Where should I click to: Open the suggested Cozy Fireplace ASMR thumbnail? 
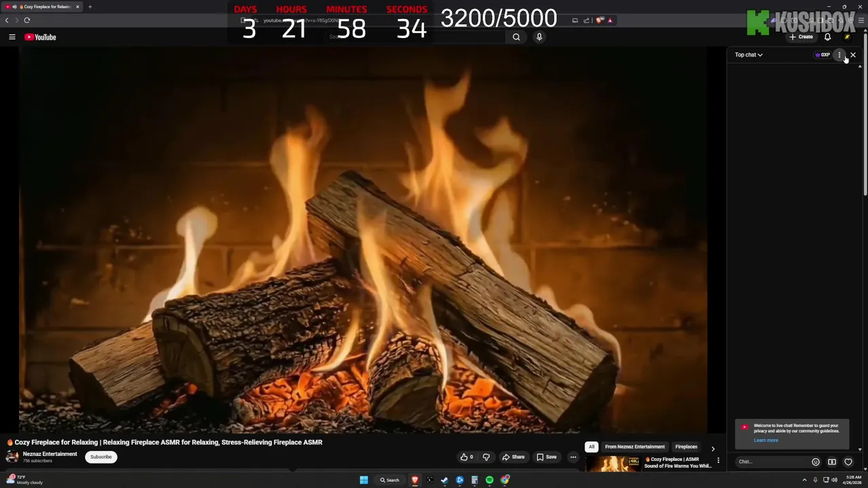pyautogui.click(x=612, y=464)
